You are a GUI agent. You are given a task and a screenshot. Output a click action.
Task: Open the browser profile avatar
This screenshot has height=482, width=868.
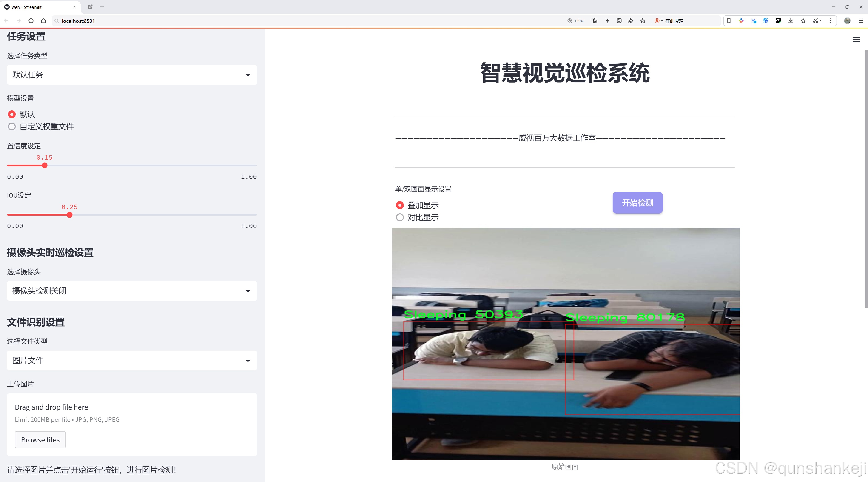(848, 20)
